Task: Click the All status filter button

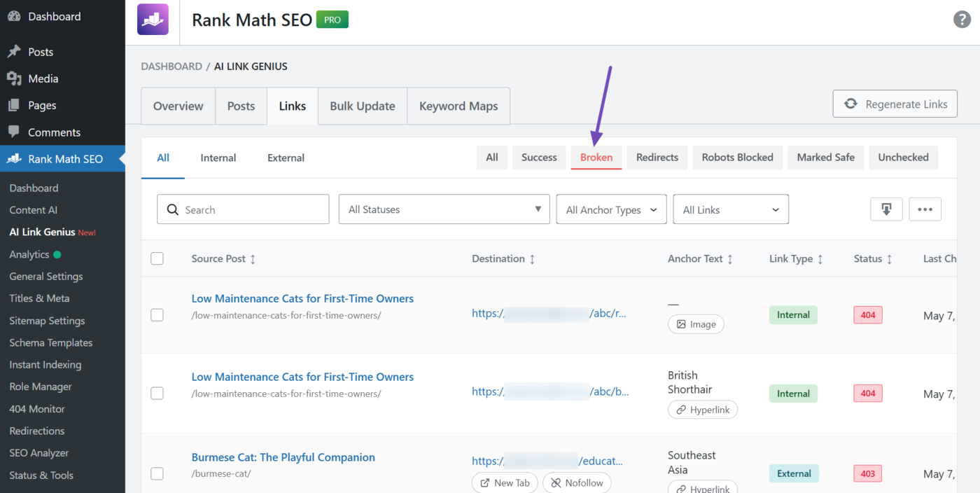Action: pyautogui.click(x=492, y=158)
